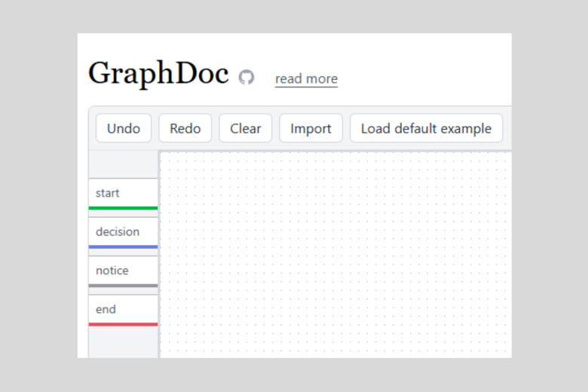Load the default example
Image resolution: width=588 pixels, height=392 pixels.
tap(427, 128)
